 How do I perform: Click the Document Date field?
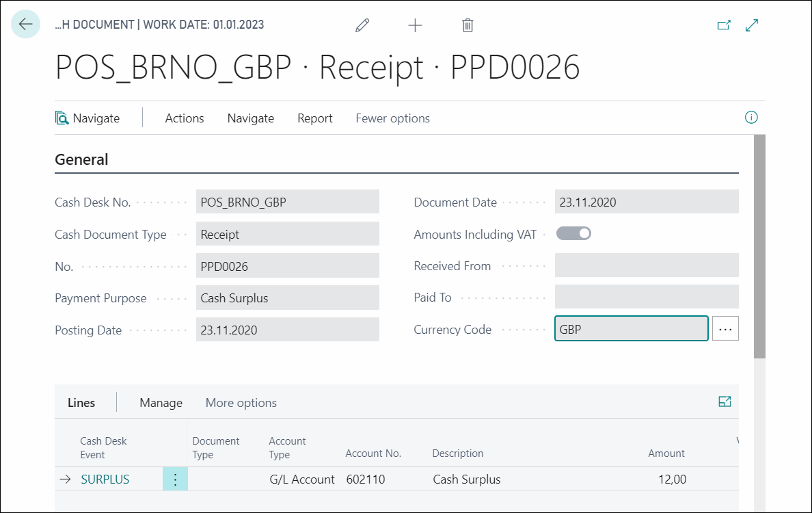point(647,202)
